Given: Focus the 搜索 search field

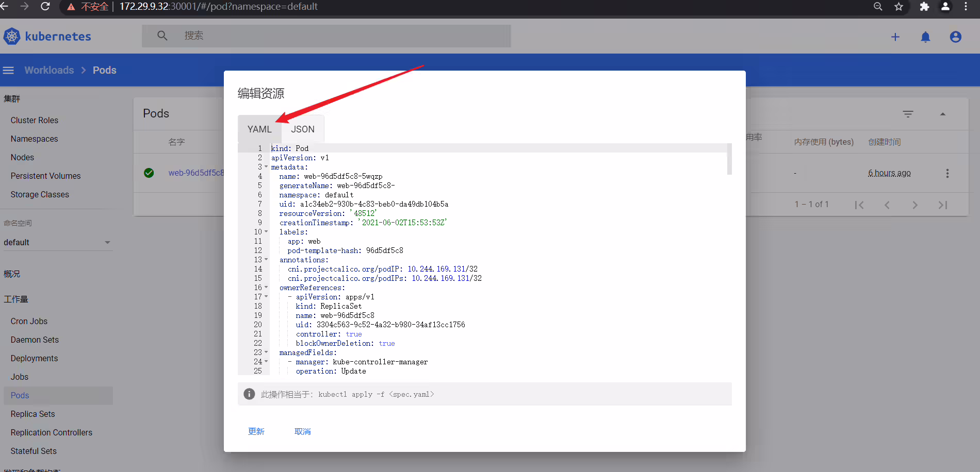Looking at the screenshot, I should (x=326, y=36).
